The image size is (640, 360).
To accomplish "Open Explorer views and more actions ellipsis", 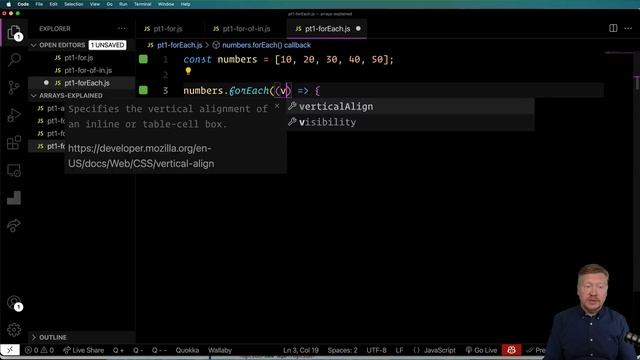I will 122,29.
